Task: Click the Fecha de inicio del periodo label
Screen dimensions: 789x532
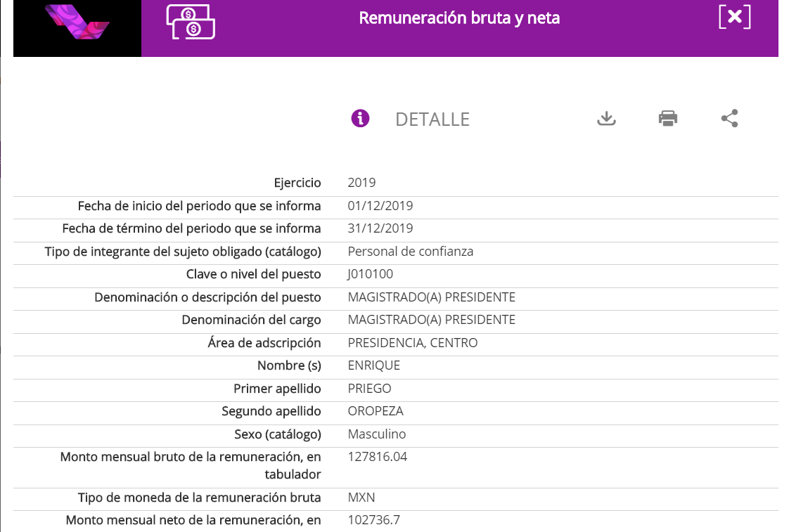Action: [x=199, y=206]
